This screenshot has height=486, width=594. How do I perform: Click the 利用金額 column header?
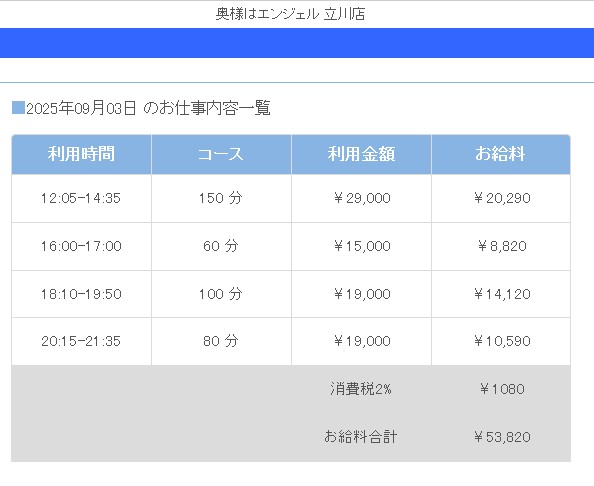pos(361,154)
